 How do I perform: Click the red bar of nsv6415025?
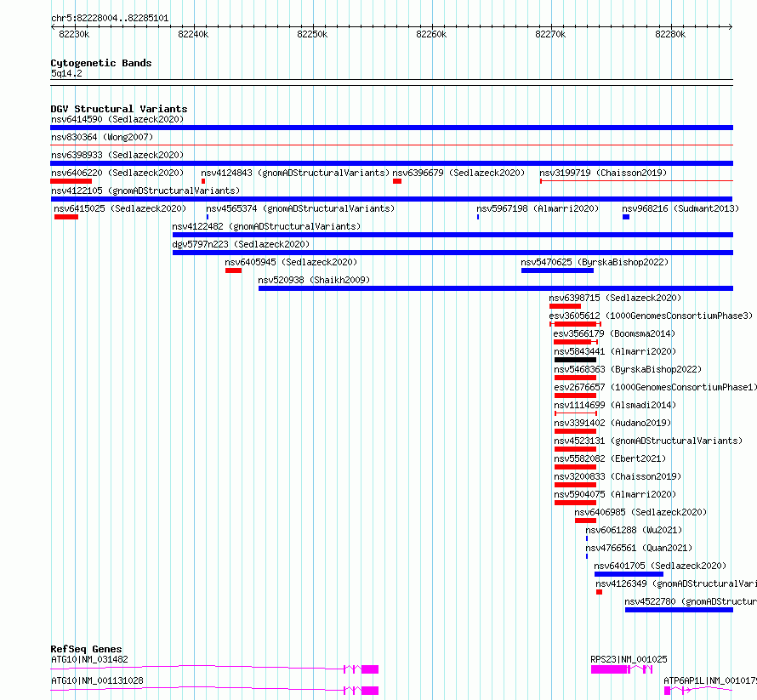point(66,217)
